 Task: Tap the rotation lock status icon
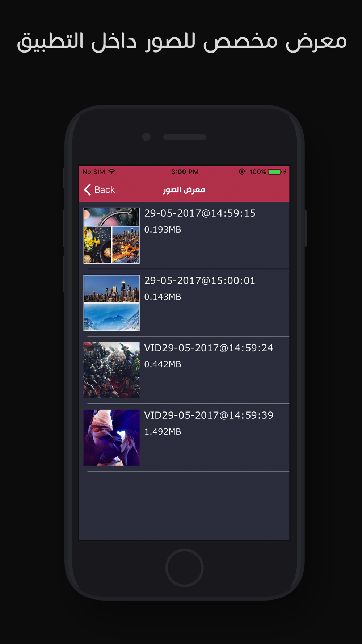click(242, 172)
